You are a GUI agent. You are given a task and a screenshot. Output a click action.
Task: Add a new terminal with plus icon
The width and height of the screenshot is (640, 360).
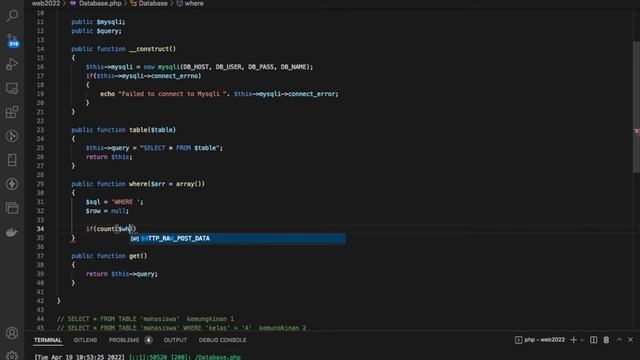coord(573,340)
